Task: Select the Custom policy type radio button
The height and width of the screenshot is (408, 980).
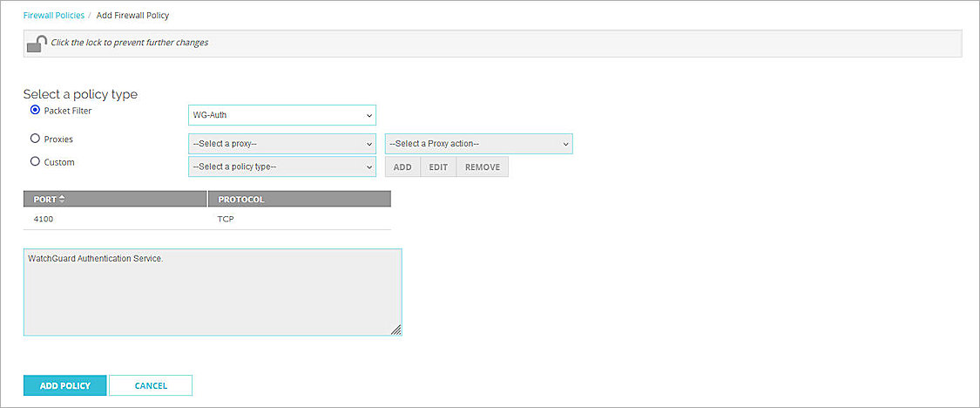Action: [x=35, y=162]
